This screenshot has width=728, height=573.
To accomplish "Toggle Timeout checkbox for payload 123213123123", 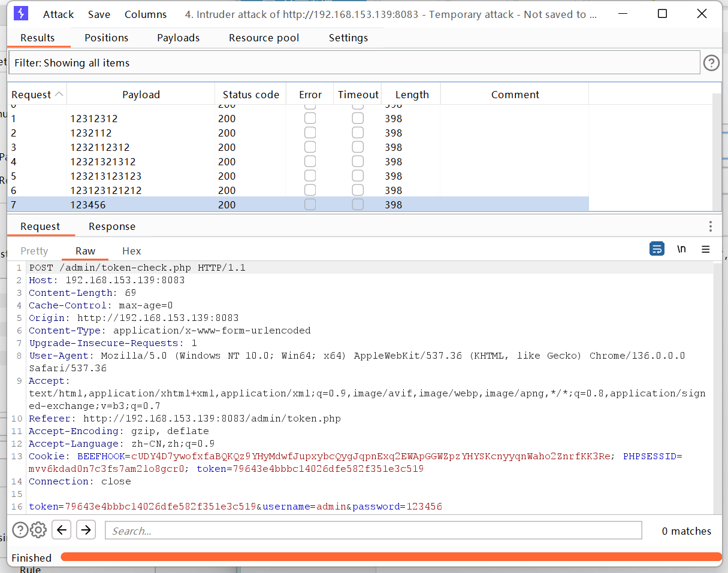I will [x=358, y=176].
